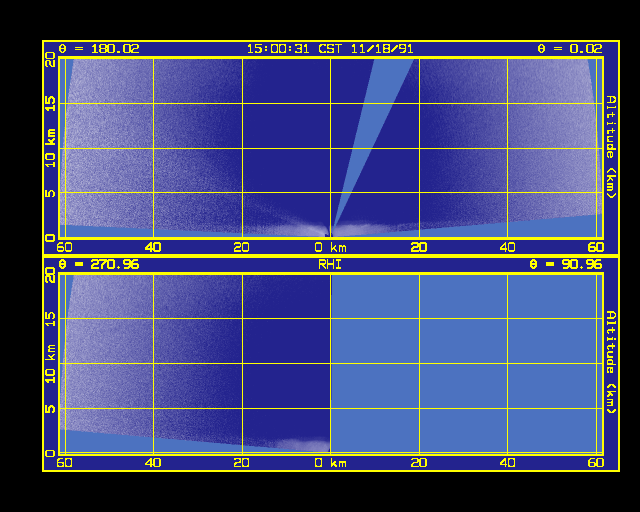640x512 pixels.
Task: Click the θ = 270.96 azimuth label
Action: 99,265
